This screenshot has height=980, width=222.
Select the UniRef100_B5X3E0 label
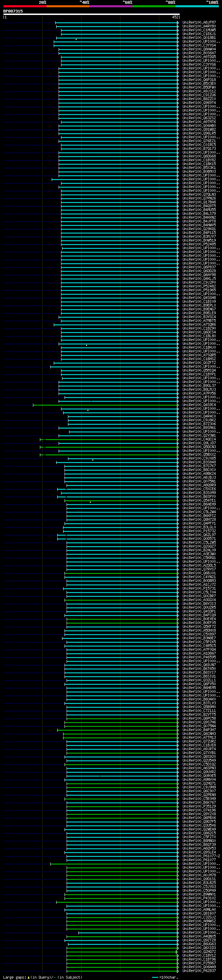point(199,84)
